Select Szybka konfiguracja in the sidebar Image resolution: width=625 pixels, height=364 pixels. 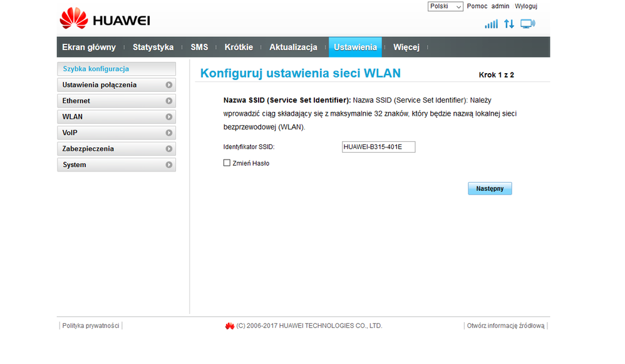116,69
